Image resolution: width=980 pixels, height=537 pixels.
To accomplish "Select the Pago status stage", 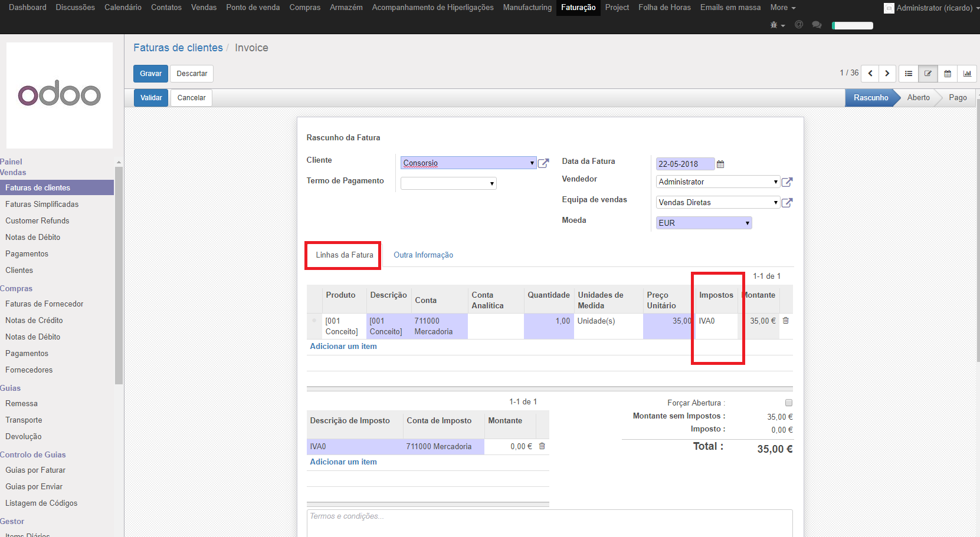I will pos(958,98).
